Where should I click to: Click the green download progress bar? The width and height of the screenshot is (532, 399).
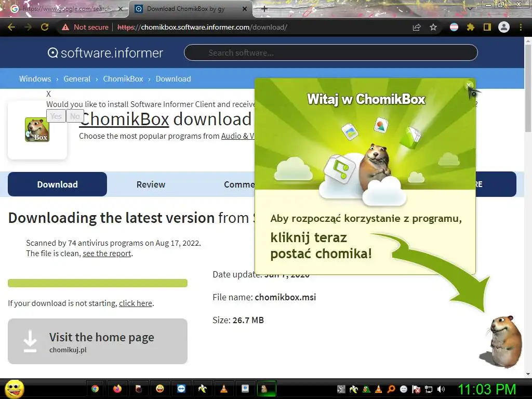click(98, 283)
